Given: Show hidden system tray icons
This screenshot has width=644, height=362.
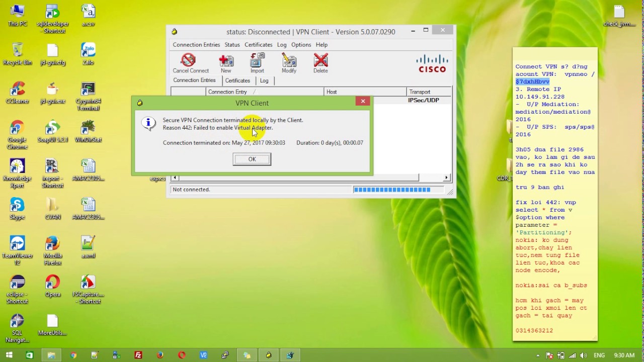Looking at the screenshot, I should point(538,355).
